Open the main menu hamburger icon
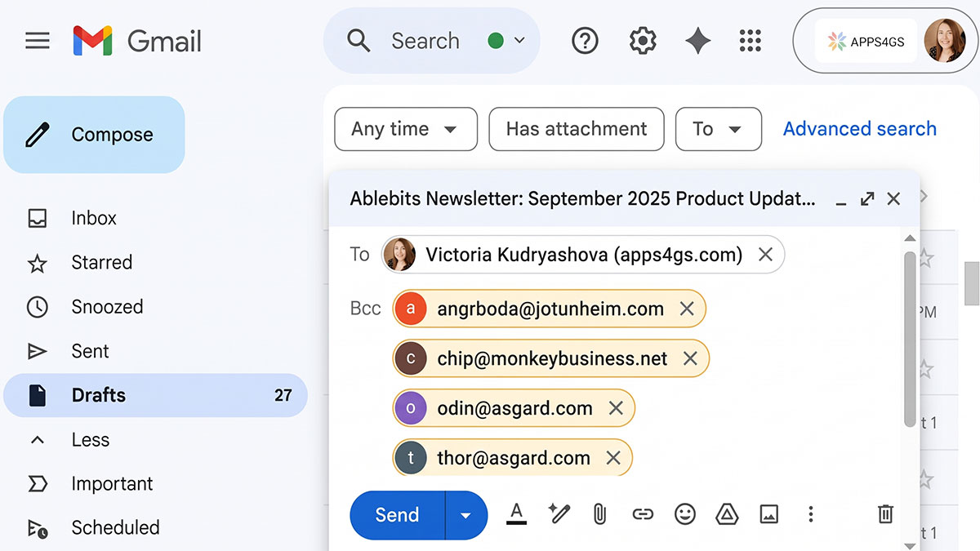This screenshot has width=980, height=551. pos(38,41)
